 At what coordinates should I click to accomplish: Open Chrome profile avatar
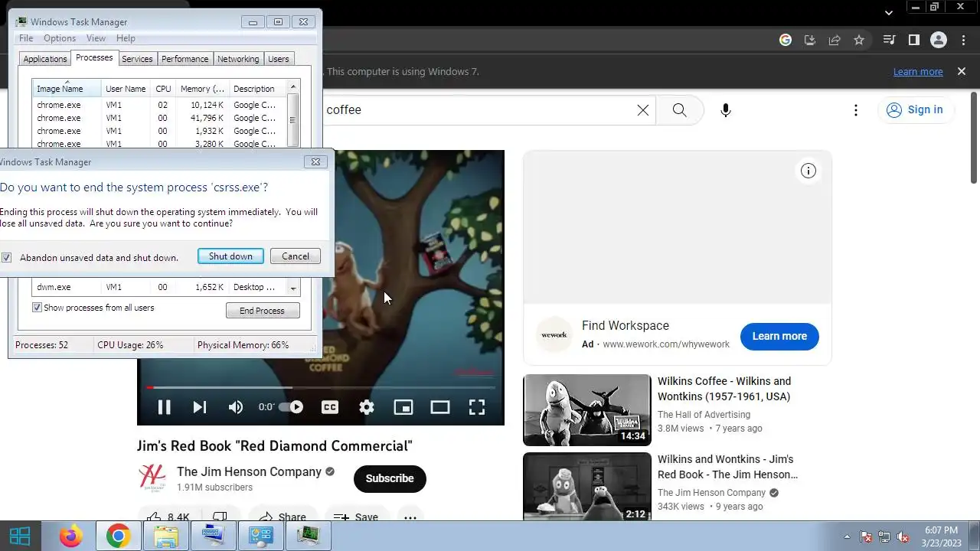(x=939, y=40)
